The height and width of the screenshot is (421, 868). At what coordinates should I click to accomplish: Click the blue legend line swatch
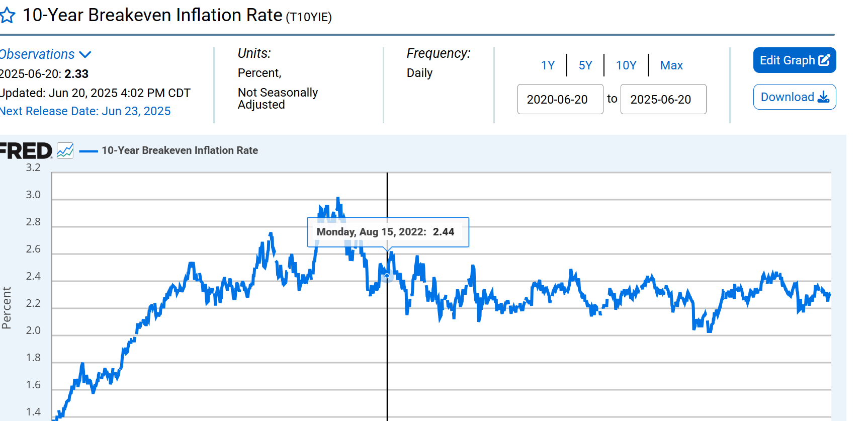point(89,151)
